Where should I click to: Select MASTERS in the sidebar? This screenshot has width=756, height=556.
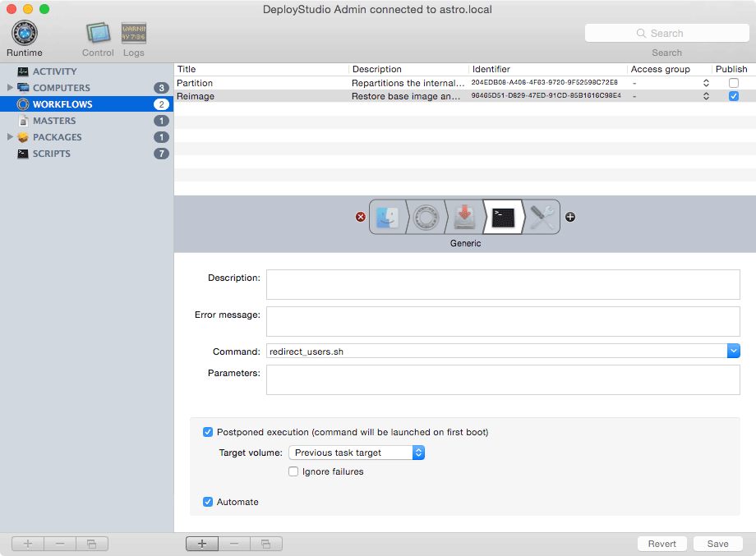[x=54, y=121]
